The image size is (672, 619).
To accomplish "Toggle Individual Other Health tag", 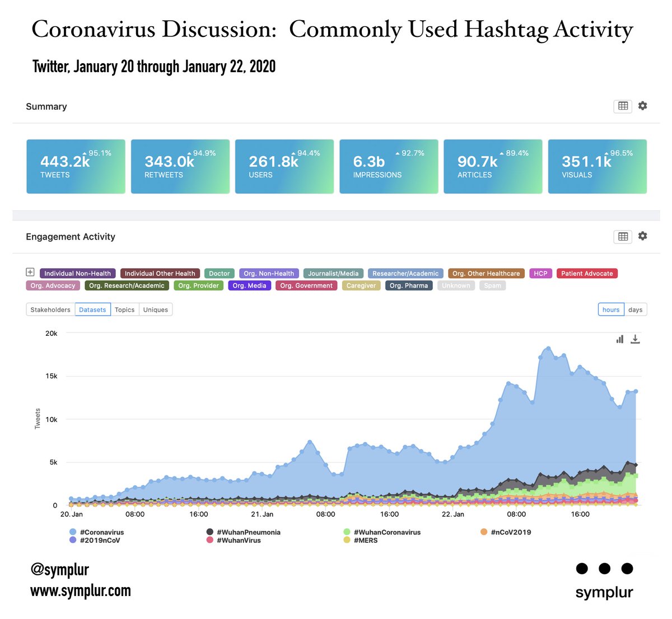I will coord(160,274).
